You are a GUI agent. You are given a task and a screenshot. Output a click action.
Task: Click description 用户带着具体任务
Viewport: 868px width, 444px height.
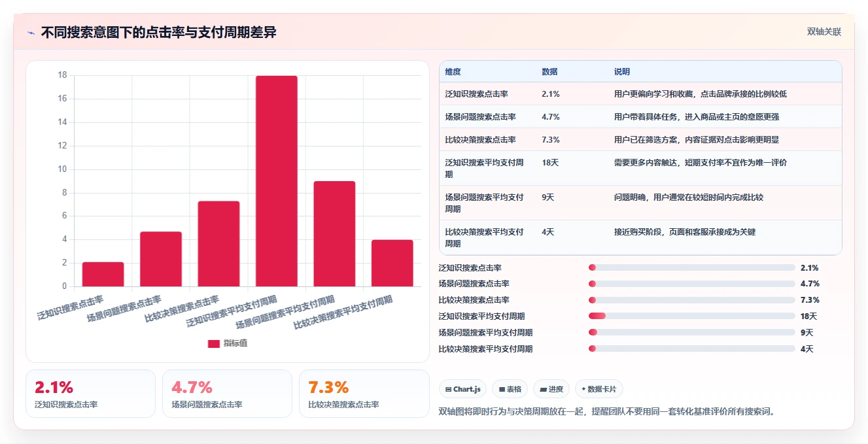pyautogui.click(x=697, y=117)
